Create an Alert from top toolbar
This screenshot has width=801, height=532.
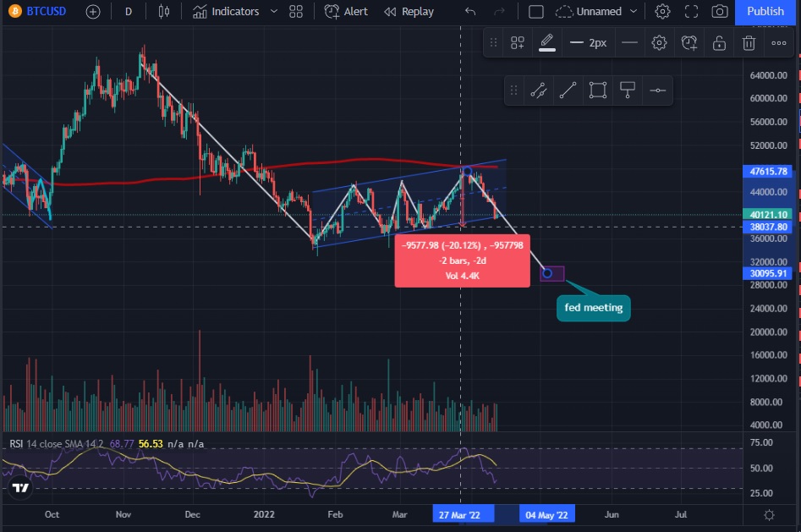[346, 11]
